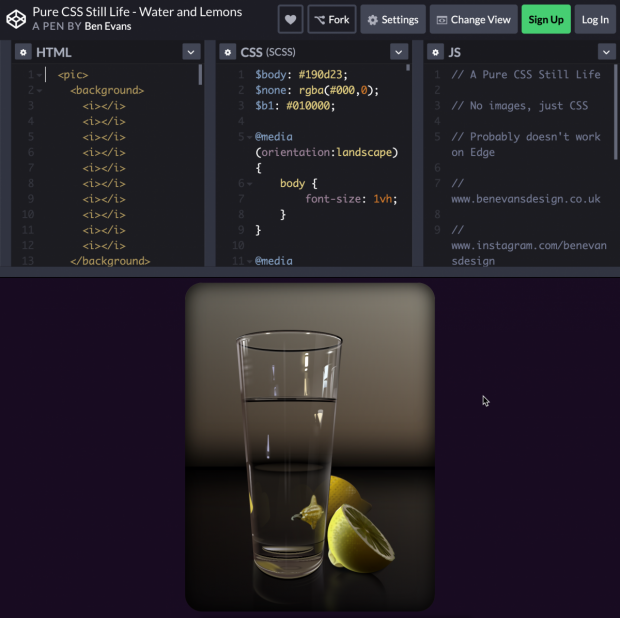Click the '// A Pure CSS Still Life' comment
The width and height of the screenshot is (620, 618).
[x=525, y=75]
